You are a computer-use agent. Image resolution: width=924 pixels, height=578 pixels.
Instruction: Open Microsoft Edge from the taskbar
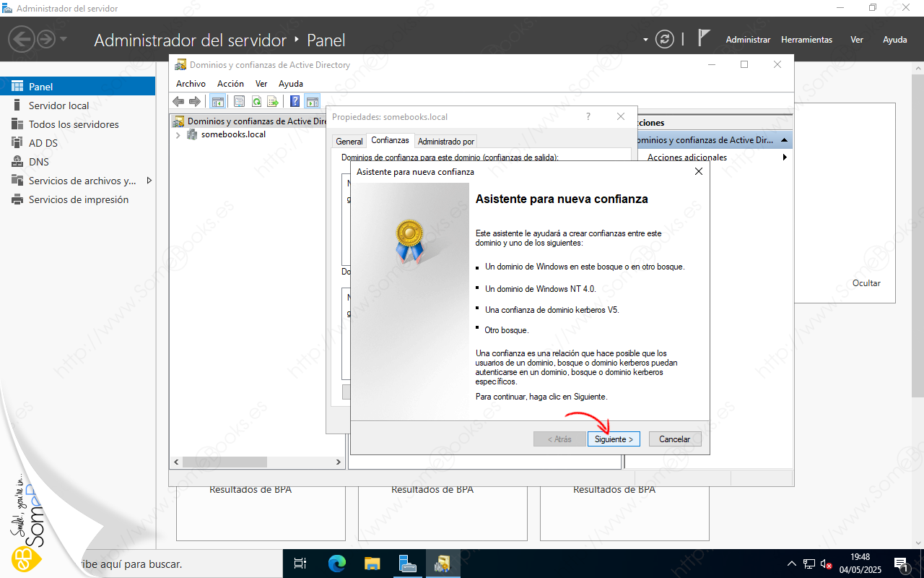[x=337, y=564]
